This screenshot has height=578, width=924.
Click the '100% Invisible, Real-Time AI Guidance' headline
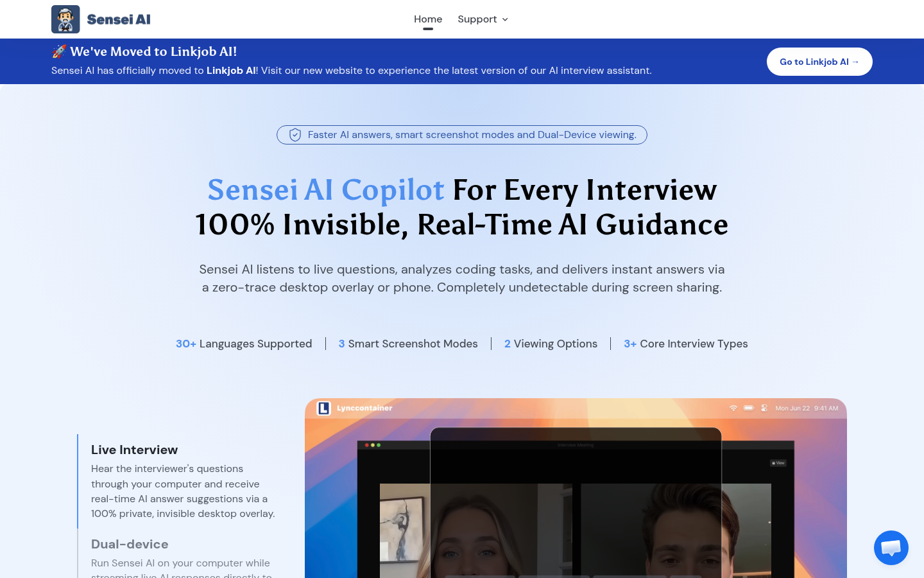pyautogui.click(x=462, y=225)
